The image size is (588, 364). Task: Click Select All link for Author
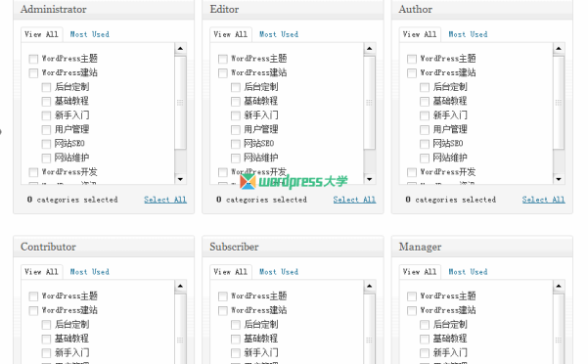click(x=543, y=200)
